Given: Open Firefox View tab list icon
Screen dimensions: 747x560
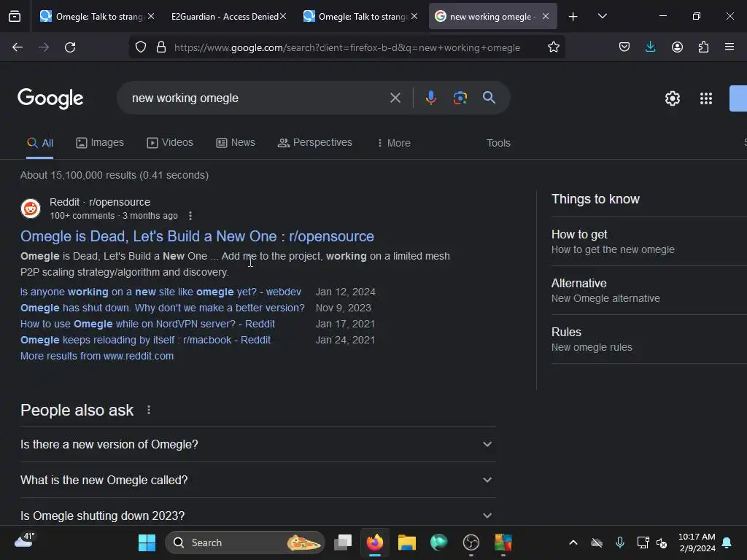Looking at the screenshot, I should (15, 17).
